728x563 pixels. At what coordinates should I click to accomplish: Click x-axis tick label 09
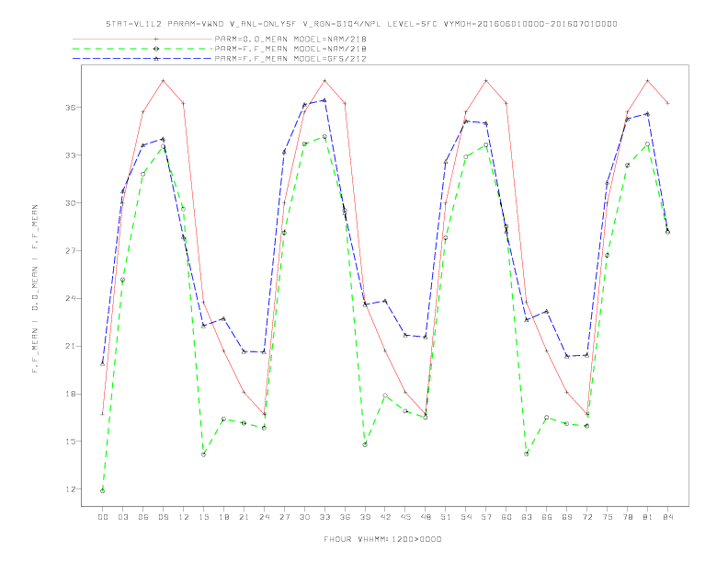click(163, 517)
